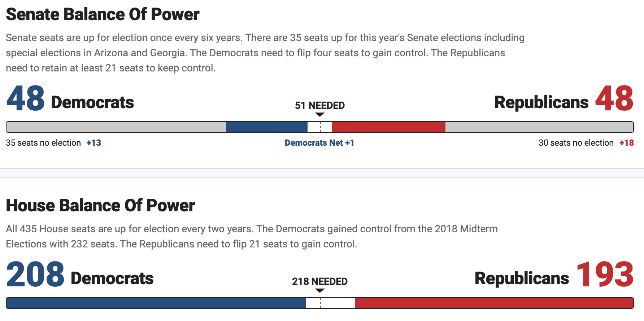Click the 35 seats no election text
Image resolution: width=644 pixels, height=321 pixels.
pyautogui.click(x=43, y=143)
